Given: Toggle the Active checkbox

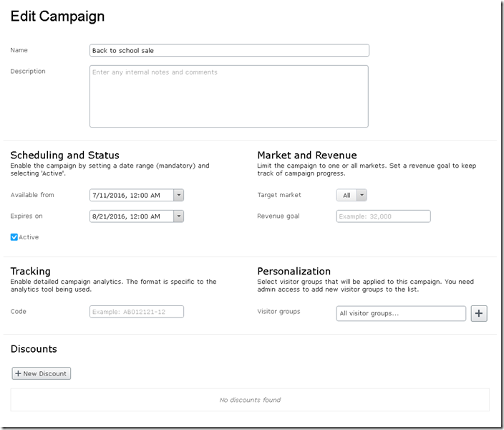Looking at the screenshot, I should pos(14,237).
